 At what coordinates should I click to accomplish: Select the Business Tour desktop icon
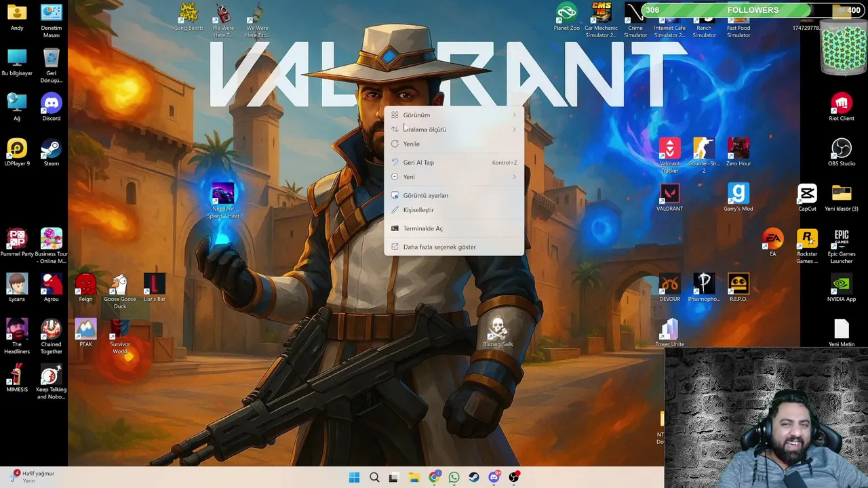(52, 246)
